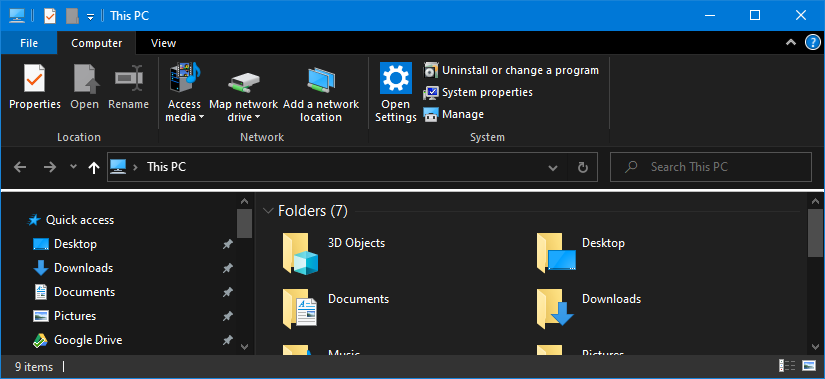Screen dimensions: 825x379
Task: Click the 9 items status text
Action: [34, 367]
